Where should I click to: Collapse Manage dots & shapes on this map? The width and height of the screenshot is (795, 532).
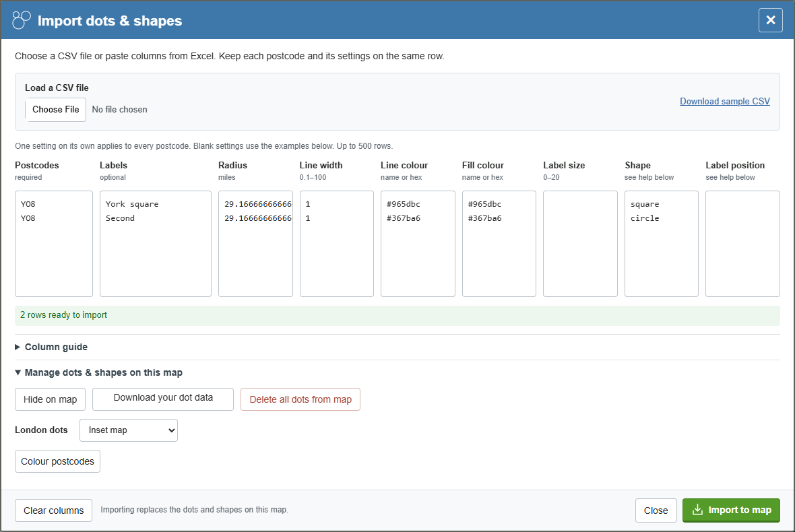(99, 372)
